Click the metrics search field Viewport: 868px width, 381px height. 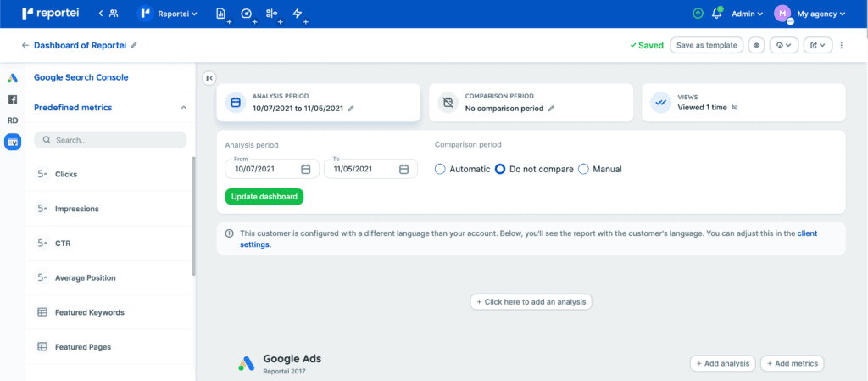(110, 140)
